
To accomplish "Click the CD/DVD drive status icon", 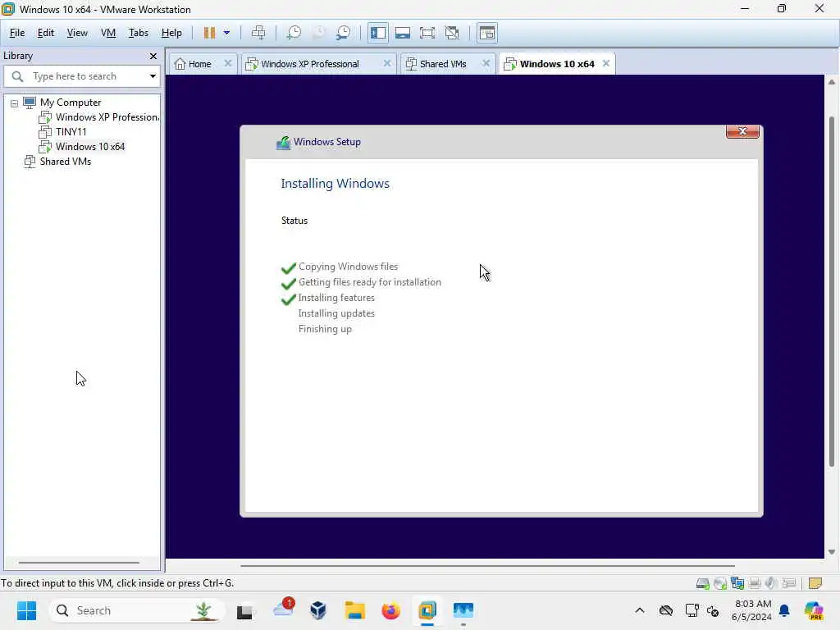I will 720,583.
